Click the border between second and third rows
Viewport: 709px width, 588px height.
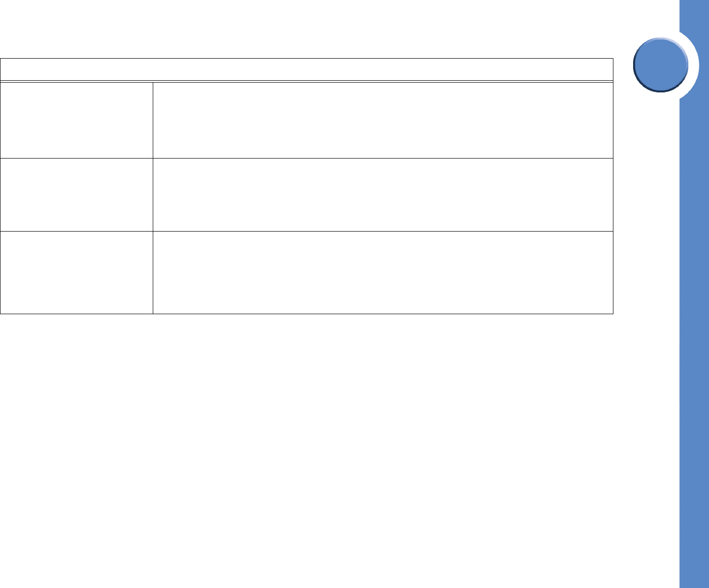coord(306,232)
